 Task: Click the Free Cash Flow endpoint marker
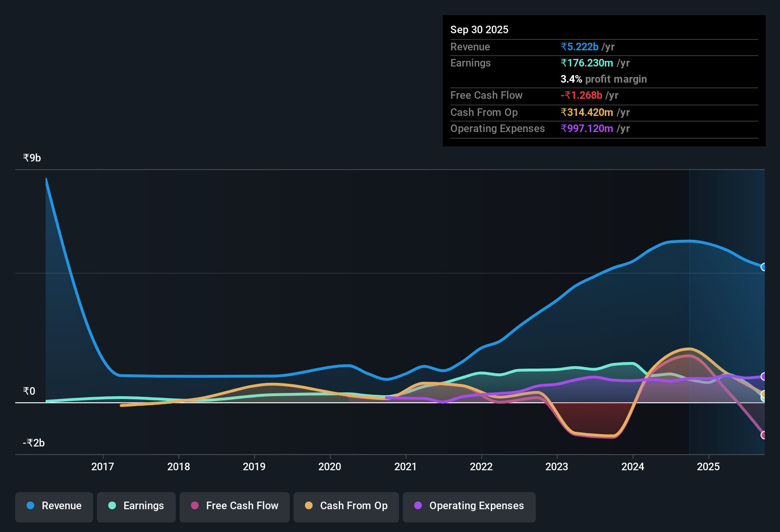pos(763,435)
